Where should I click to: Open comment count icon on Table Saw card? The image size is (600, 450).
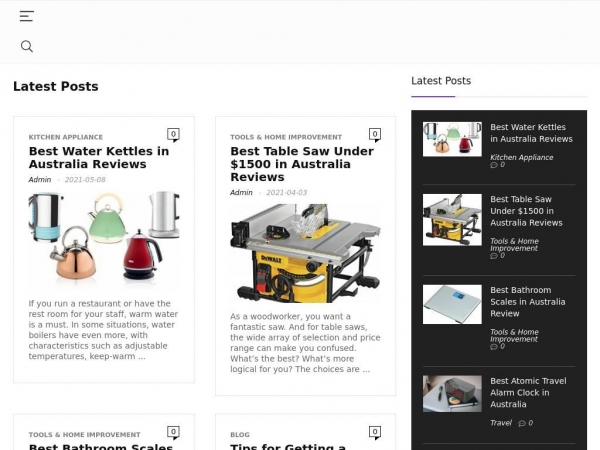click(x=375, y=135)
